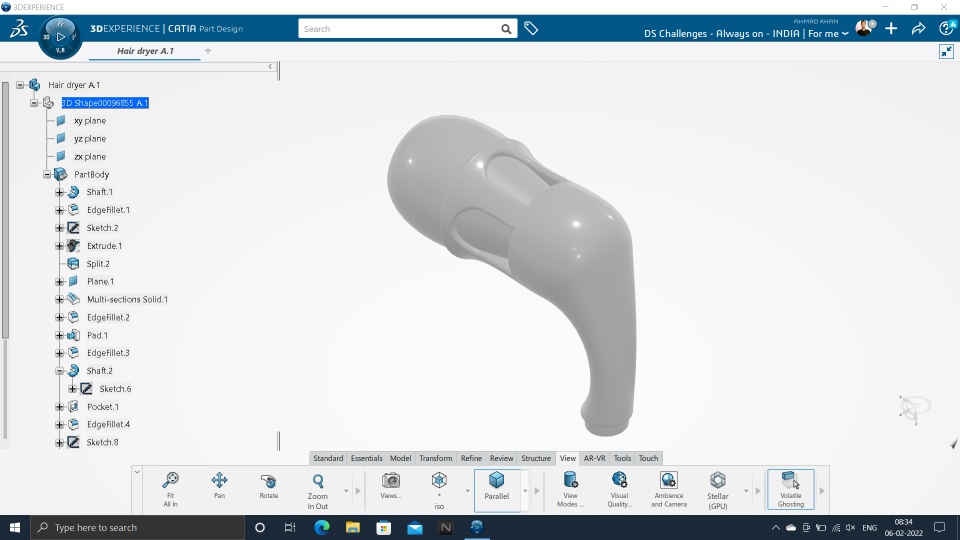This screenshot has height=540, width=960.
Task: Select yz plane in tree
Action: [x=89, y=139]
